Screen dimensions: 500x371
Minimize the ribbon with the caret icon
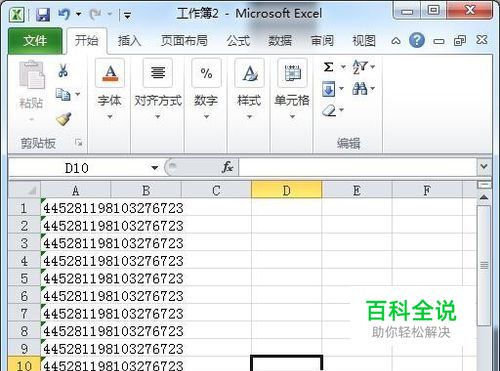point(396,41)
